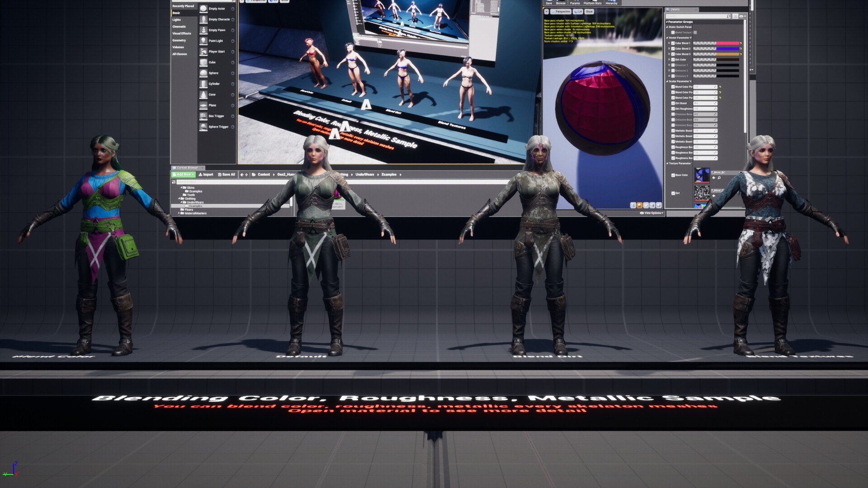
Task: Toggle the Base Color texture checkbox
Action: 673,175
